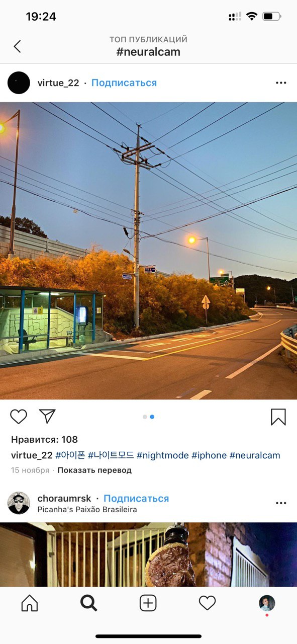
Task: Open the activity heart tab
Action: coord(207,603)
